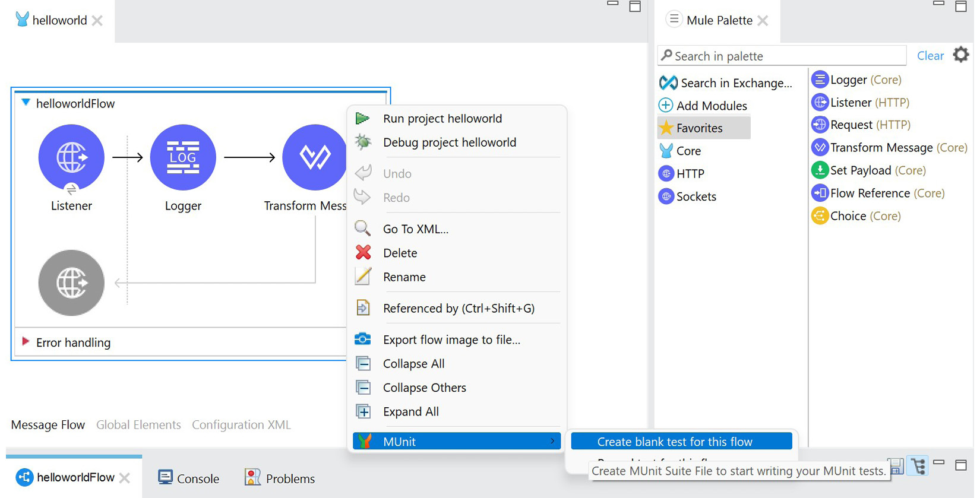
Task: Pick Set Payload (Core) from palette
Action: coord(869,170)
